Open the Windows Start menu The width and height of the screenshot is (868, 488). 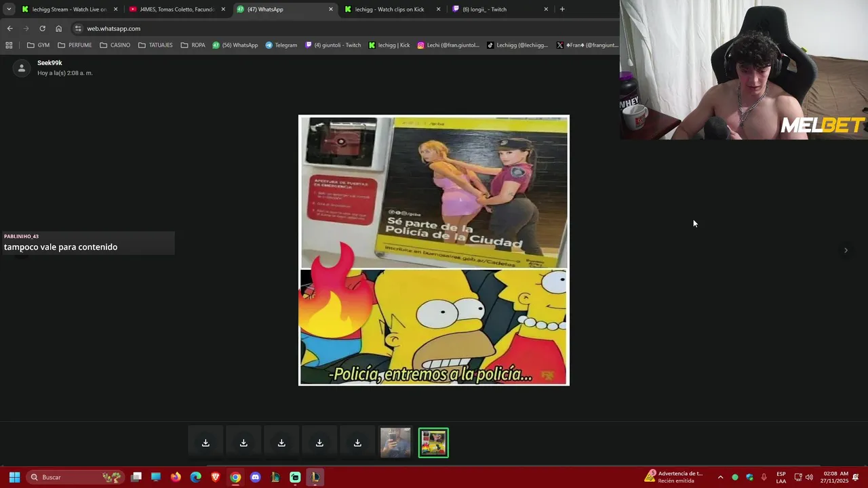pos(14,477)
